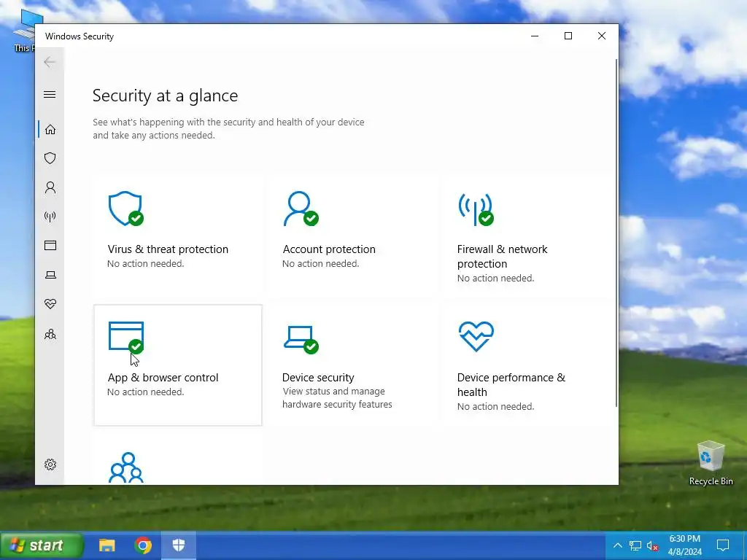Open the network tray icon
This screenshot has width=747, height=560.
click(x=635, y=545)
